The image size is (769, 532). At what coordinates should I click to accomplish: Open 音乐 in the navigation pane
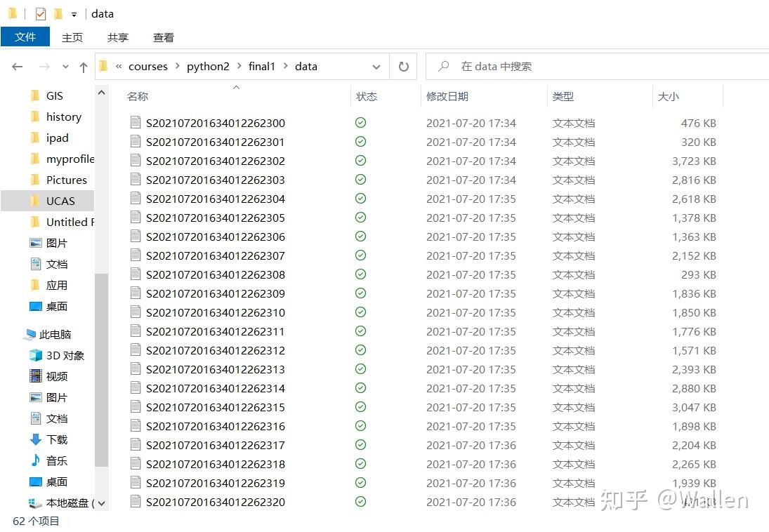click(x=56, y=461)
